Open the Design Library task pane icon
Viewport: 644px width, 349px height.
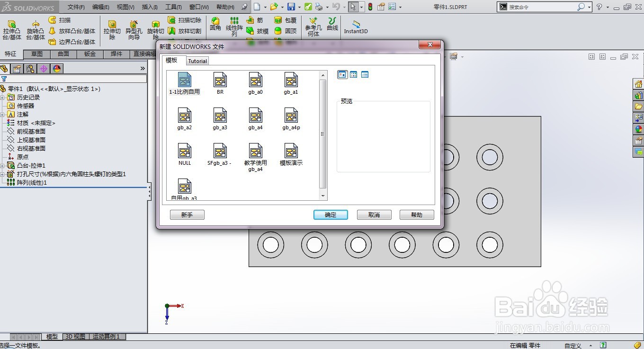[638, 95]
